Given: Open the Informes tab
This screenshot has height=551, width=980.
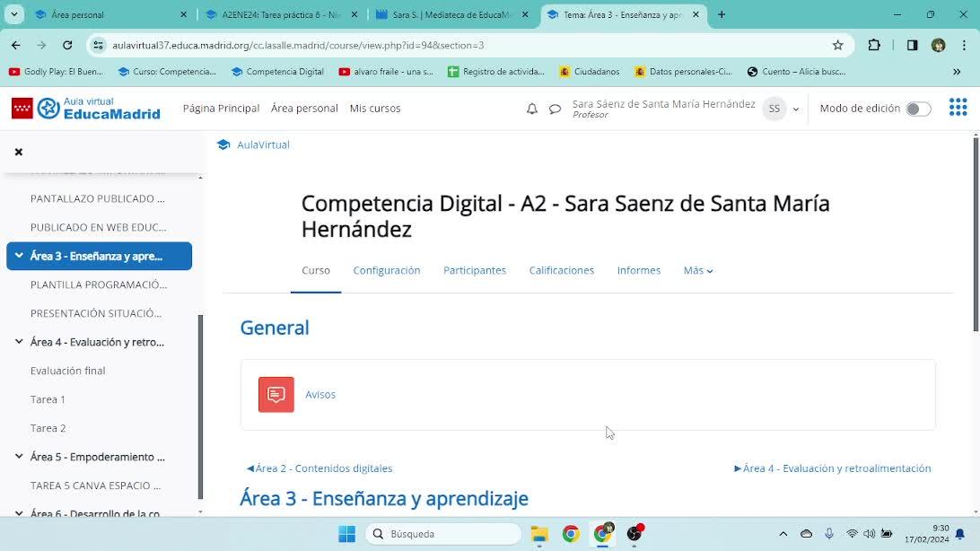Looking at the screenshot, I should coord(639,270).
